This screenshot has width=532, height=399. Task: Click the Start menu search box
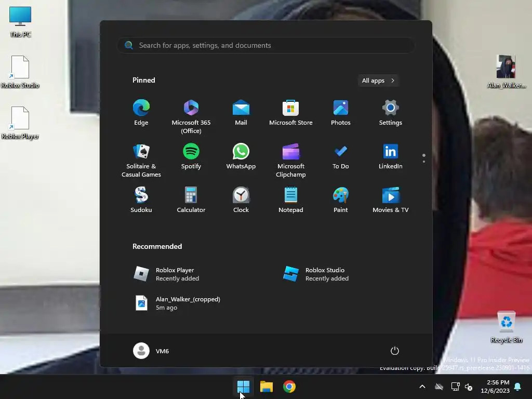(266, 46)
